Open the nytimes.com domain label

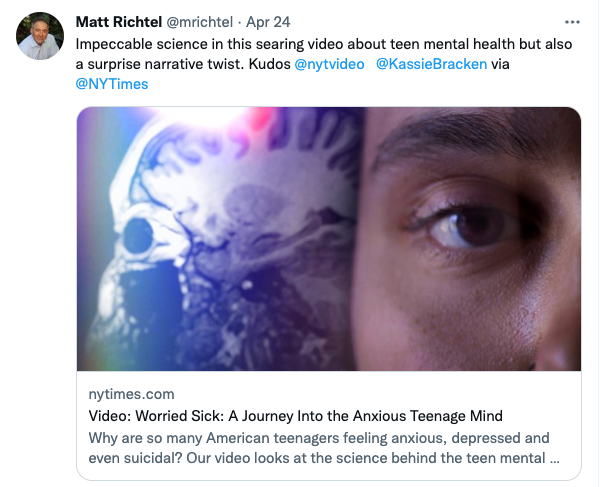131,394
